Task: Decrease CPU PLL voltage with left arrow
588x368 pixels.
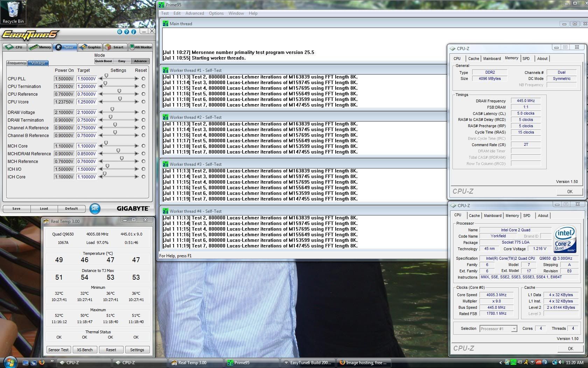Action: click(100, 79)
